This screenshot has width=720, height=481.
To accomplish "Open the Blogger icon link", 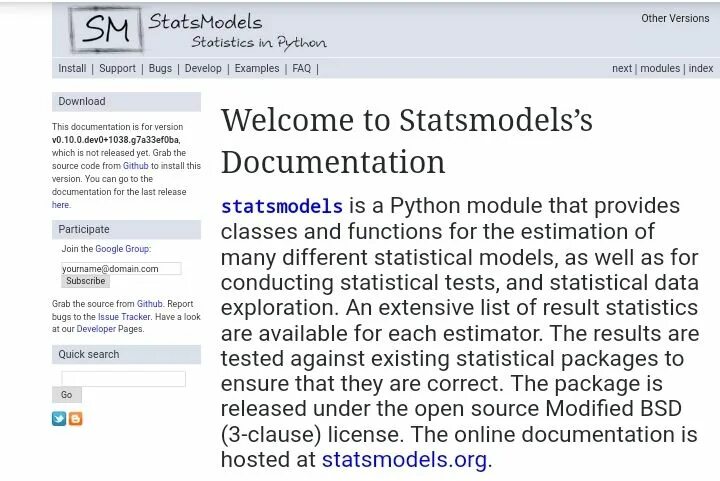I will click(x=75, y=419).
